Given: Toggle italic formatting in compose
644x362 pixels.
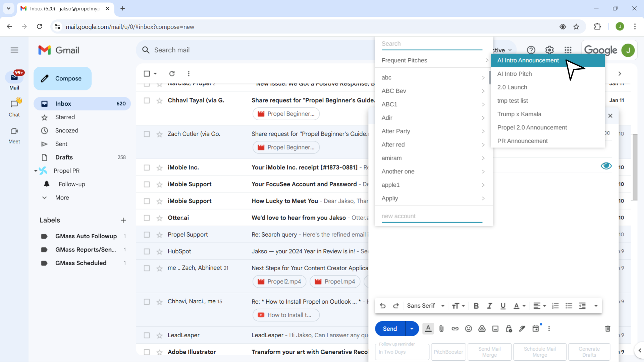Looking at the screenshot, I should [x=489, y=306].
